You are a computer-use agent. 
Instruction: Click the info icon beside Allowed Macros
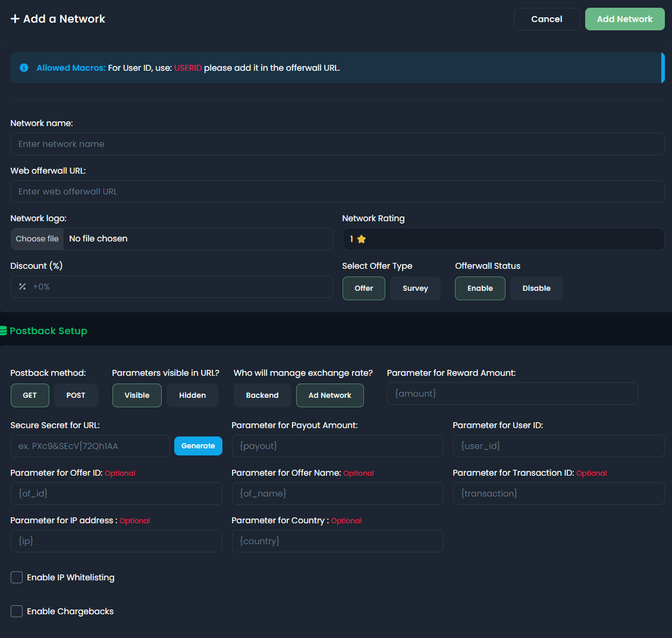click(x=24, y=68)
